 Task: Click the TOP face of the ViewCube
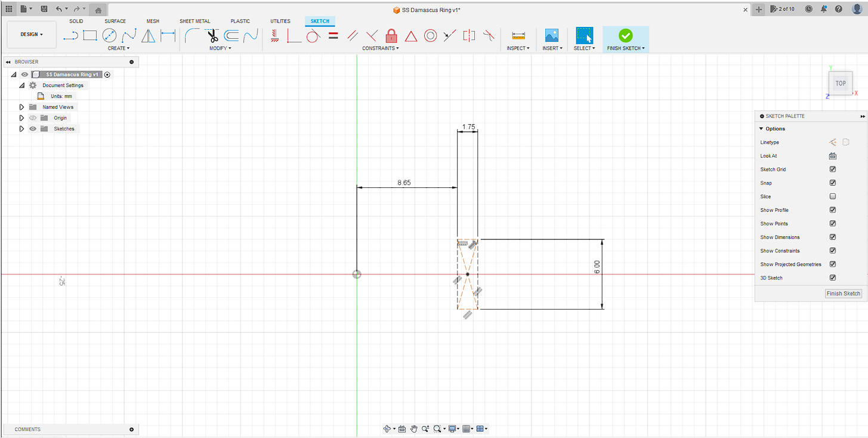[x=841, y=84]
